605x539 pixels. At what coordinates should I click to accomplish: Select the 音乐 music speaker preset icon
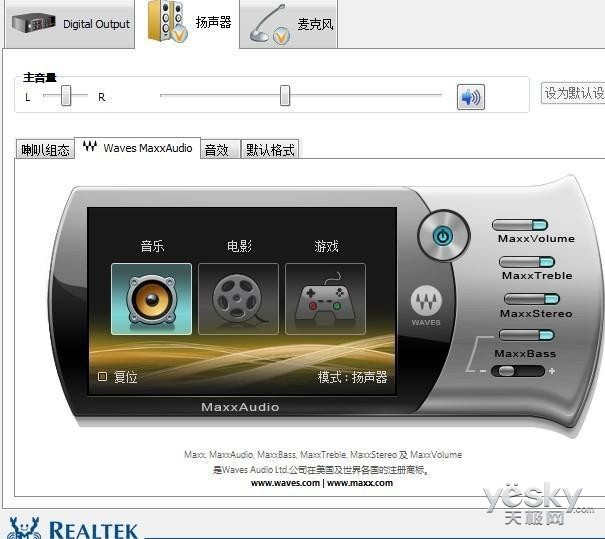pyautogui.click(x=151, y=299)
